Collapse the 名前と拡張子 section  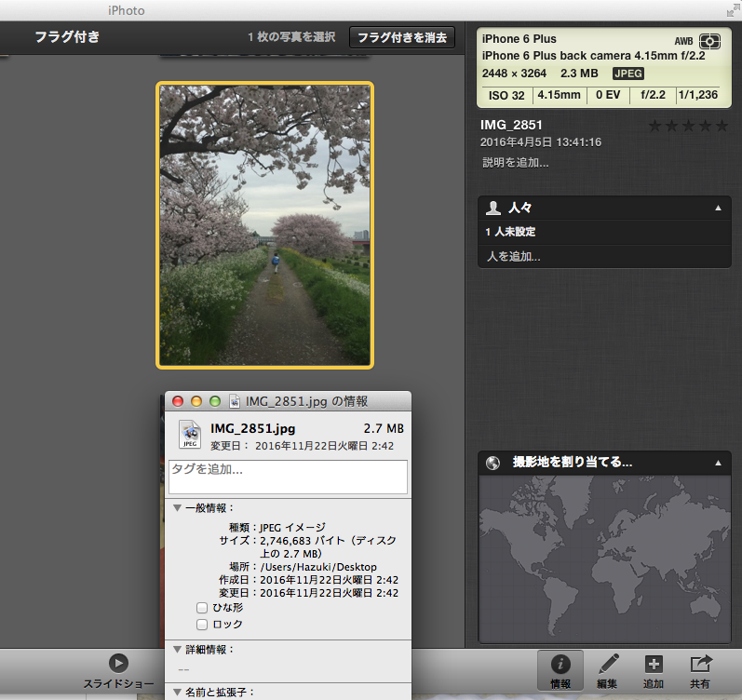[177, 692]
